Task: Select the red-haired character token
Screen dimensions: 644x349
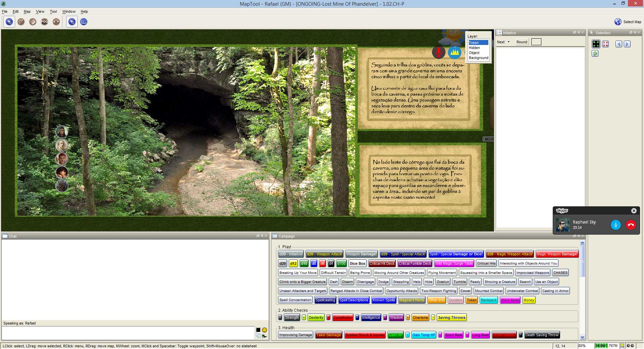Action: pos(62,159)
